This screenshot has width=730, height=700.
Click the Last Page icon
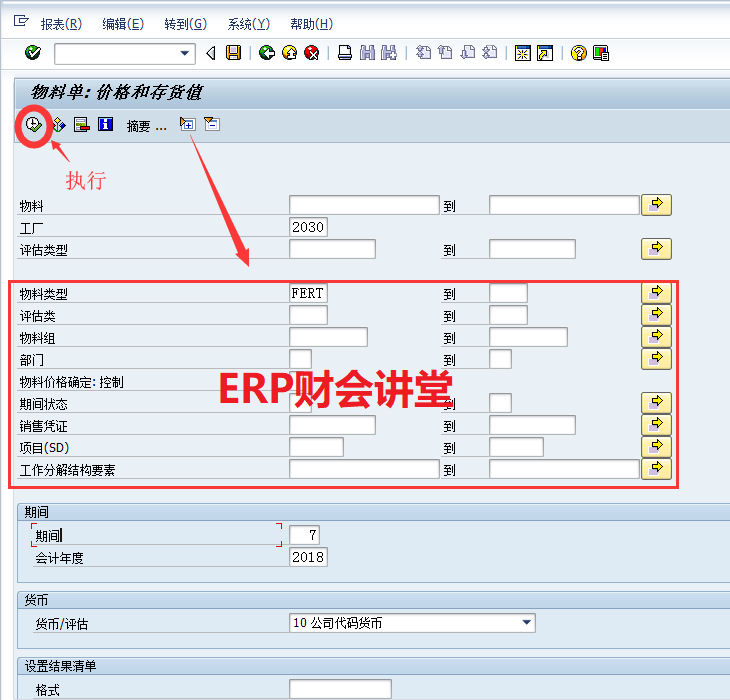tap(489, 53)
